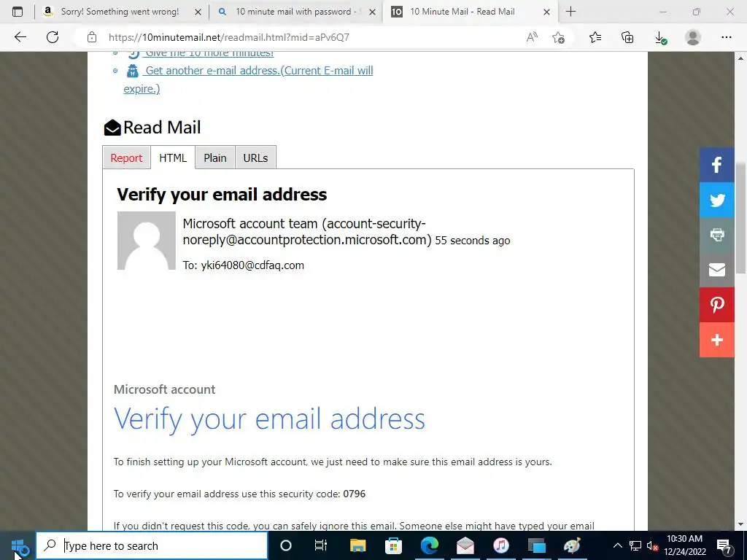Open Windows Start button
The image size is (747, 560).
point(18,545)
